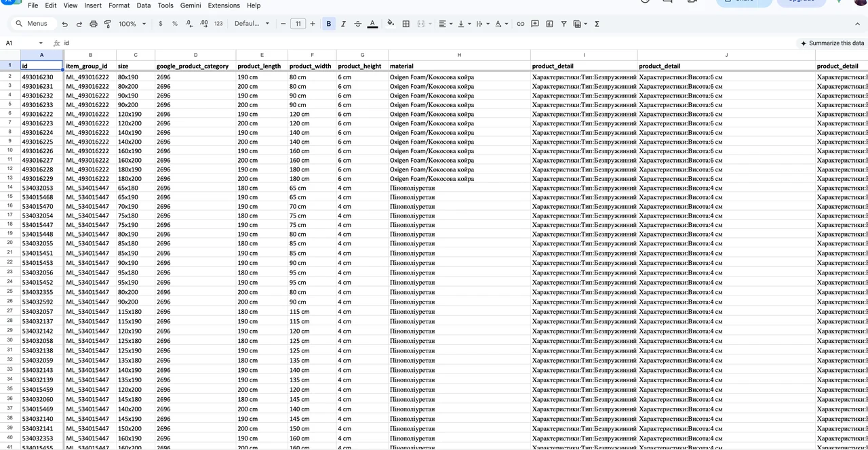Open the File menu
This screenshot has width=868, height=450.
pos(33,5)
